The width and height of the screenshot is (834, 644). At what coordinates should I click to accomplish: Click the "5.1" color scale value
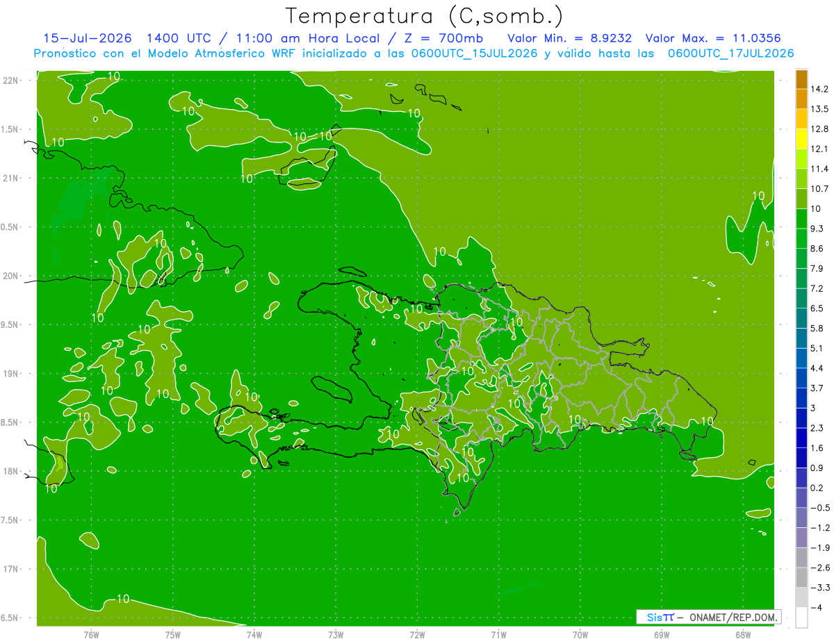[817, 349]
